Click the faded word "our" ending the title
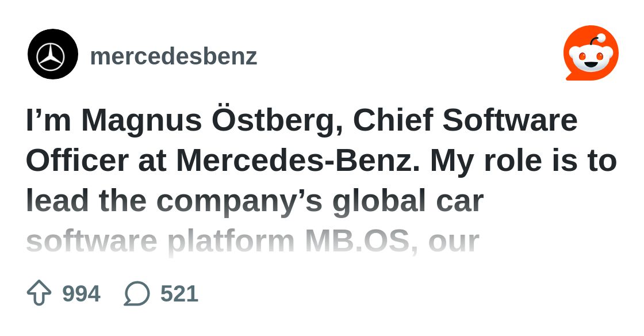 point(453,242)
